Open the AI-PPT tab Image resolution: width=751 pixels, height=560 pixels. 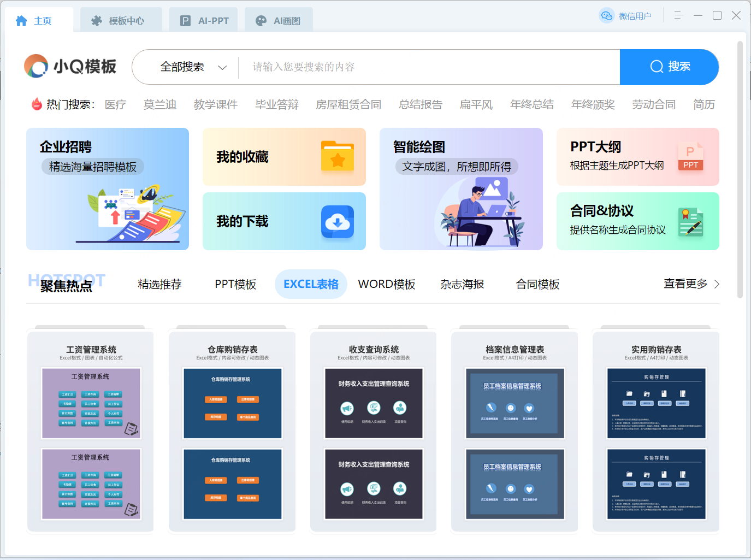tap(205, 21)
